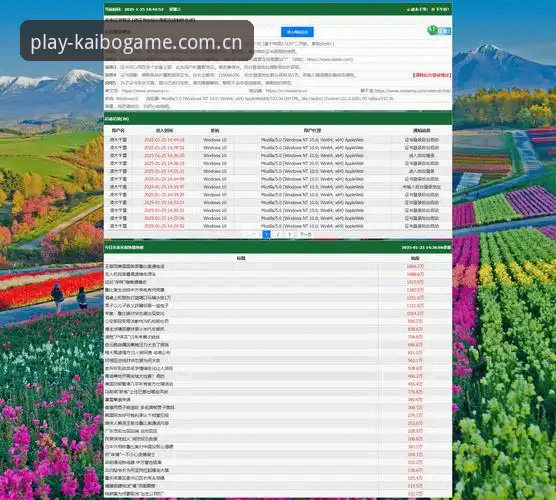Click the light-blue badge beside the green icon
The width and height of the screenshot is (556, 500).
[x=444, y=31]
